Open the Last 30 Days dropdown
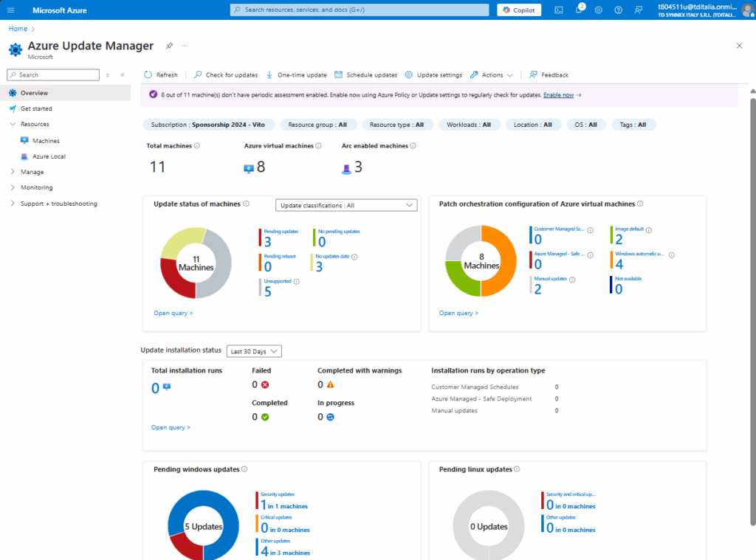The height and width of the screenshot is (560, 756). coord(254,351)
